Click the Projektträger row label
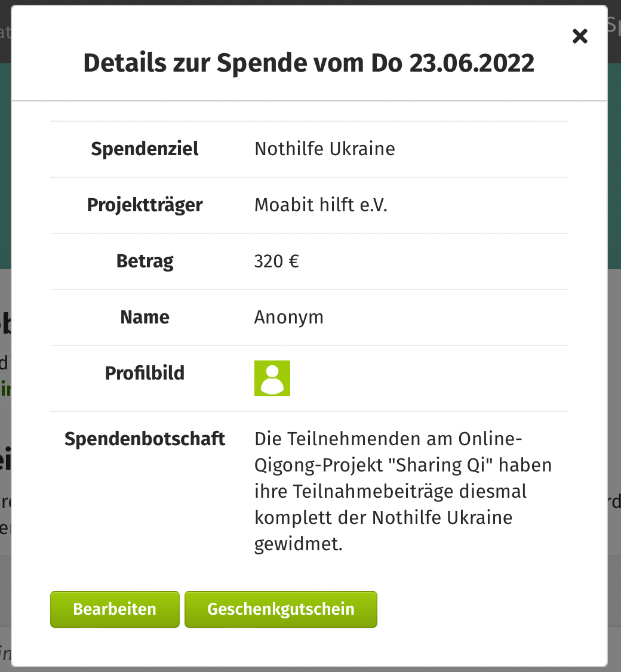The image size is (621, 672). (145, 205)
